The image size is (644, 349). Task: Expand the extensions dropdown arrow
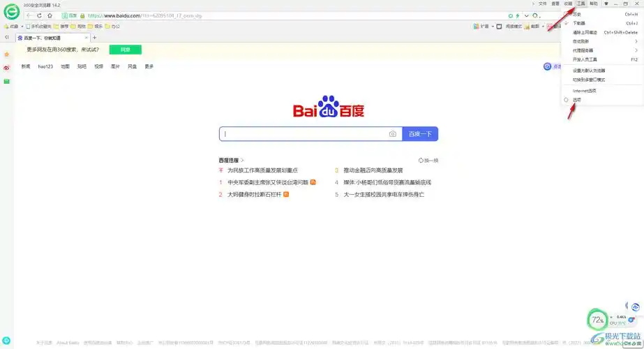493,27
